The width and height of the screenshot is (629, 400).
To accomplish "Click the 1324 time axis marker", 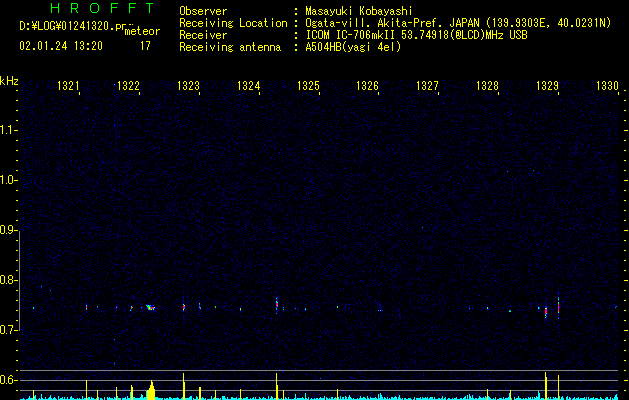I will (x=248, y=85).
